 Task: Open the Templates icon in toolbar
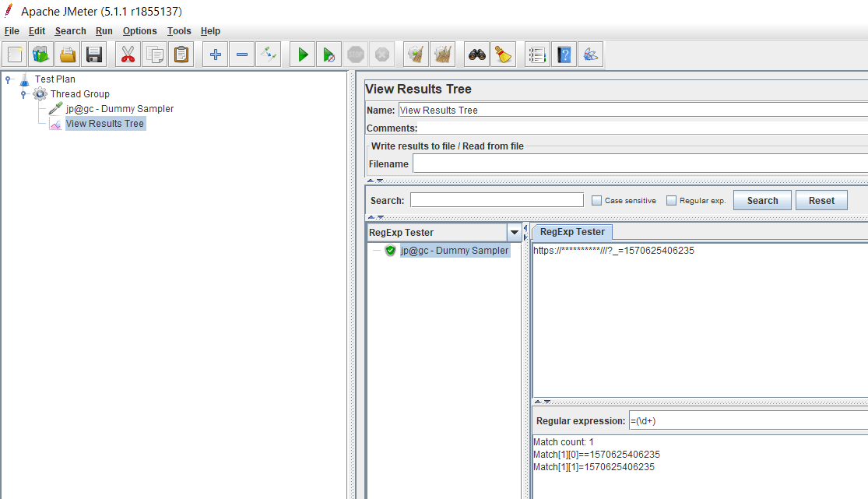(40, 54)
